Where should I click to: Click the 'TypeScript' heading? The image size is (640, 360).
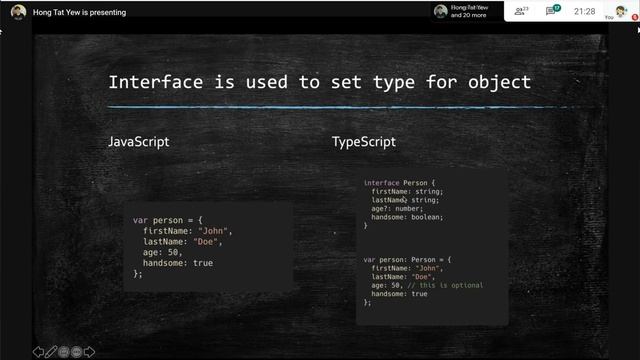pyautogui.click(x=364, y=142)
